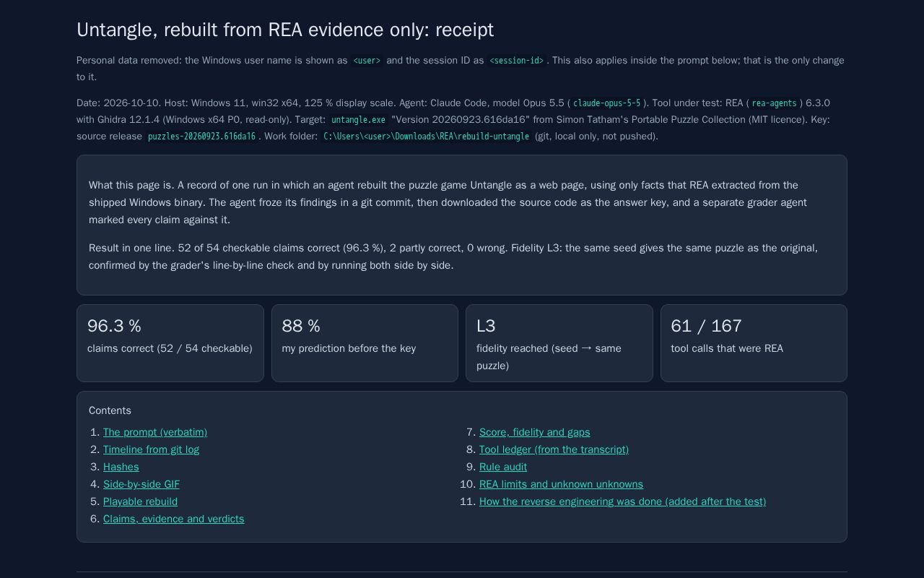Click the "puzzles-20260923.616da16" release tag
The height and width of the screenshot is (578, 924).
click(x=201, y=137)
